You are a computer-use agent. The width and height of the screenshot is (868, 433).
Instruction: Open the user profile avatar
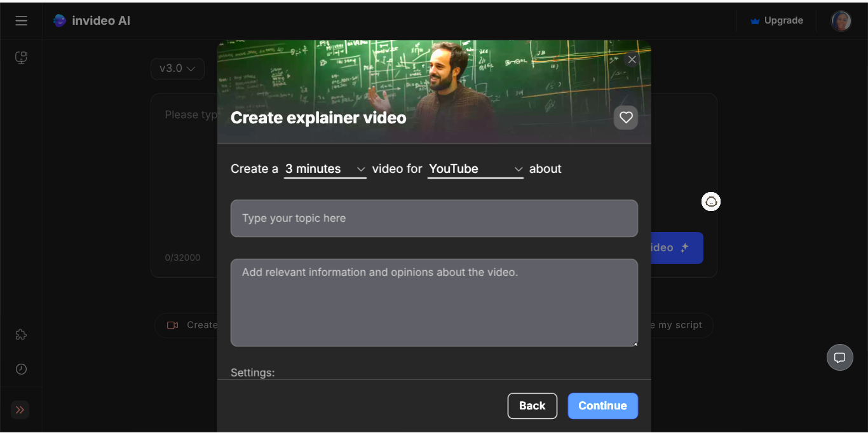(841, 21)
